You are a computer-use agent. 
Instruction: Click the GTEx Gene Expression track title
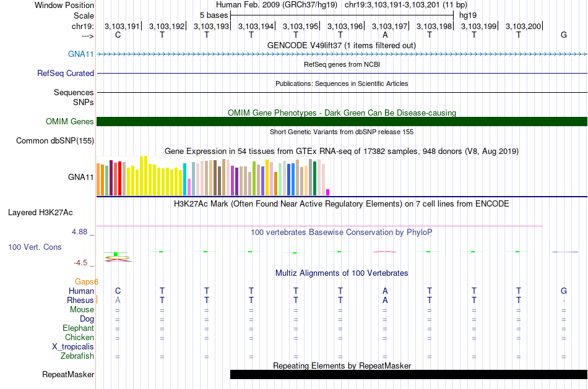point(341,152)
